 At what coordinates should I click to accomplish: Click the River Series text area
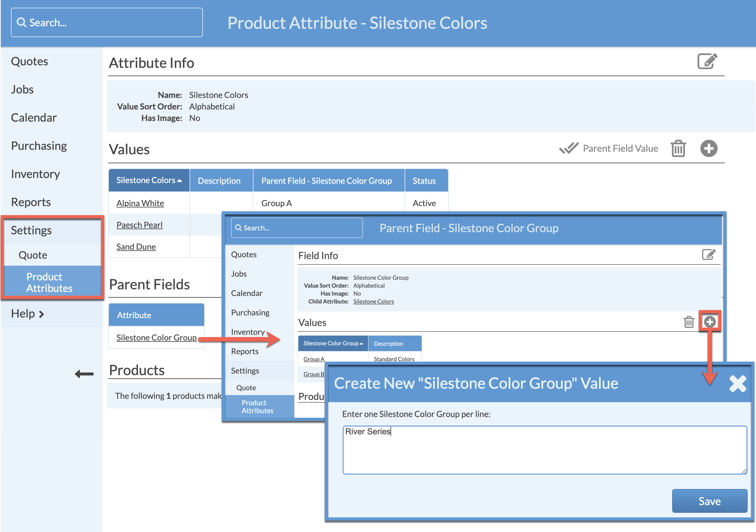click(544, 450)
